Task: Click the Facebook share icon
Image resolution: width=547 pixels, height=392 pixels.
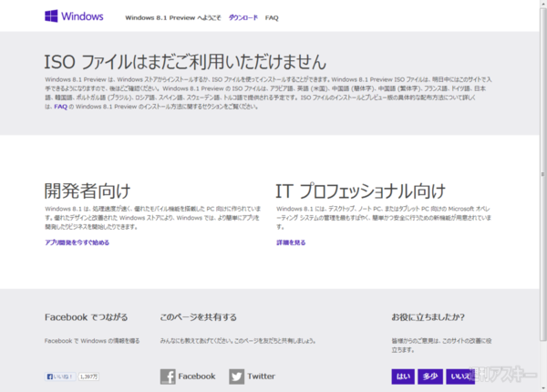Action: [x=168, y=377]
